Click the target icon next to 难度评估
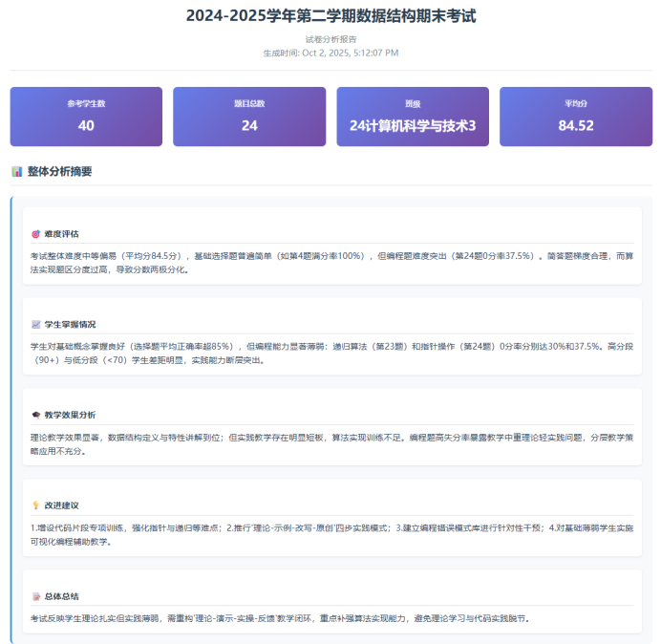The image size is (661, 644). [36, 233]
